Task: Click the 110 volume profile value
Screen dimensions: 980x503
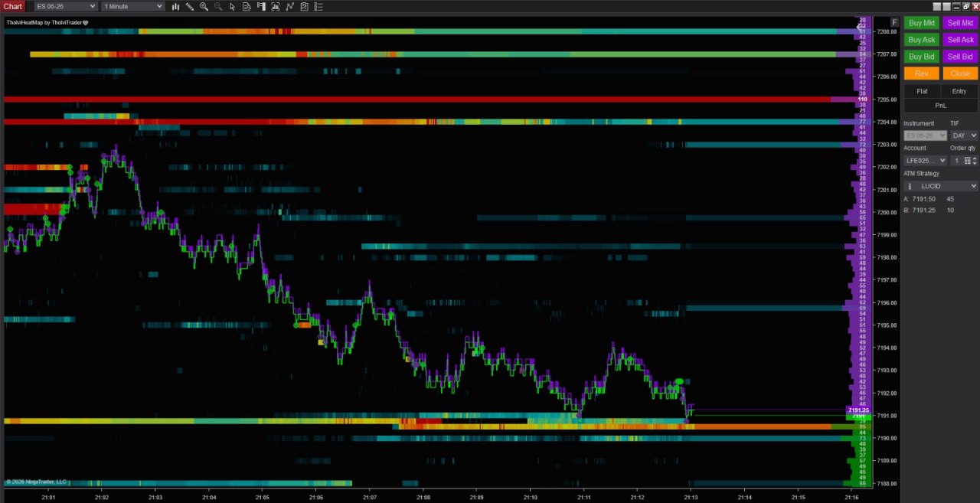Action: coord(863,100)
